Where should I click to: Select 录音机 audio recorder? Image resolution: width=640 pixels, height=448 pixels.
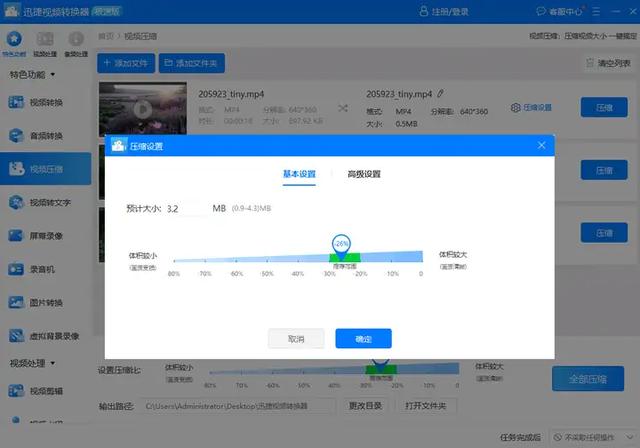[x=32, y=269]
